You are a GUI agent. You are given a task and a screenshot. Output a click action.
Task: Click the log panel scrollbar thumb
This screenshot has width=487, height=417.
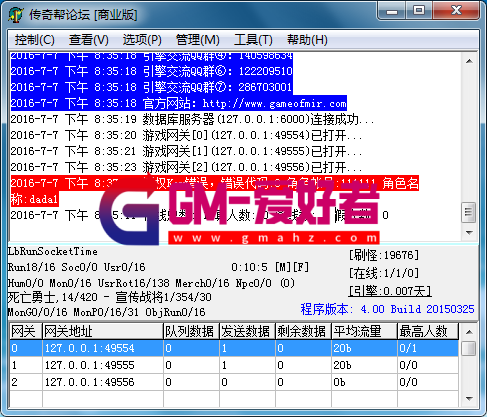469,212
